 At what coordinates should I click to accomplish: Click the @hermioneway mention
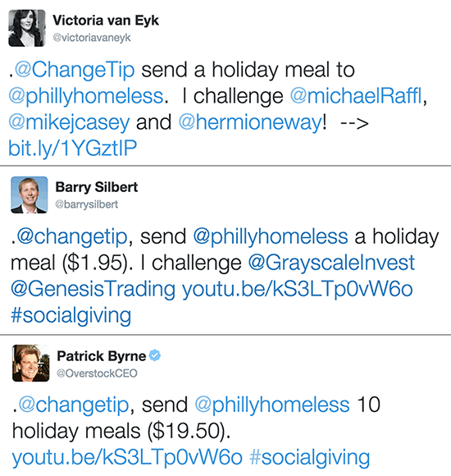pyautogui.click(x=251, y=122)
